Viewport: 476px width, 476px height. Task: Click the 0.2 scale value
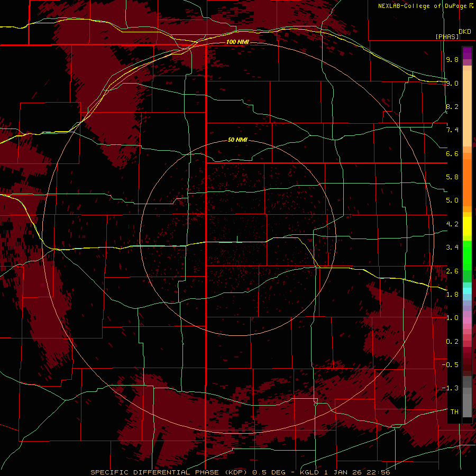[x=452, y=342]
